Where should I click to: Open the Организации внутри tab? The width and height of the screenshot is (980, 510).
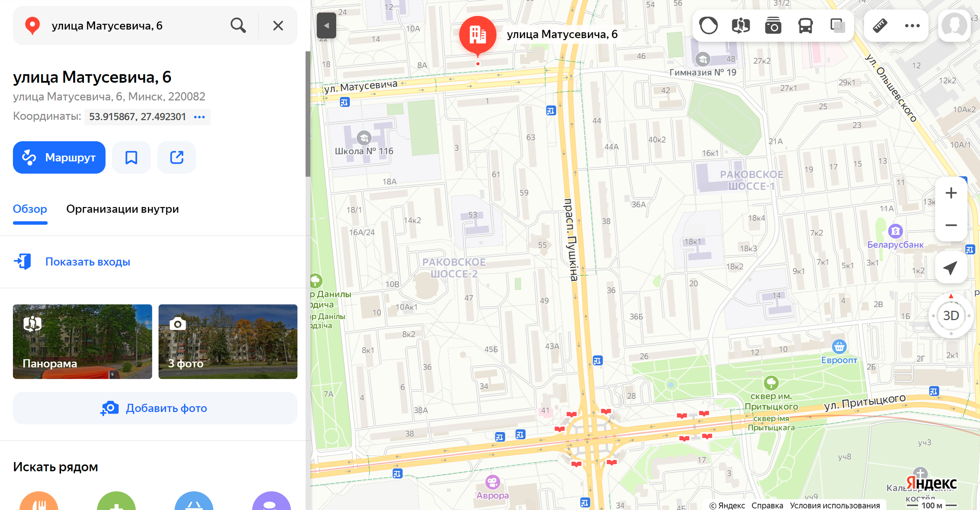(122, 209)
